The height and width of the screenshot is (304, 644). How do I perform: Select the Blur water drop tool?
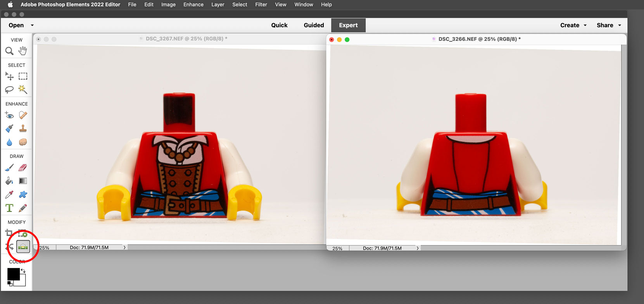pyautogui.click(x=9, y=142)
